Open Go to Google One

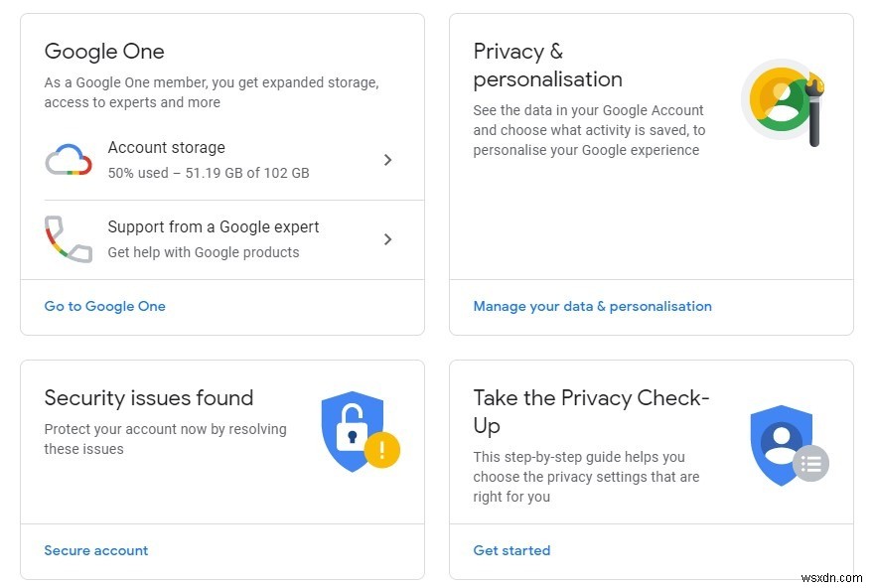(x=104, y=306)
